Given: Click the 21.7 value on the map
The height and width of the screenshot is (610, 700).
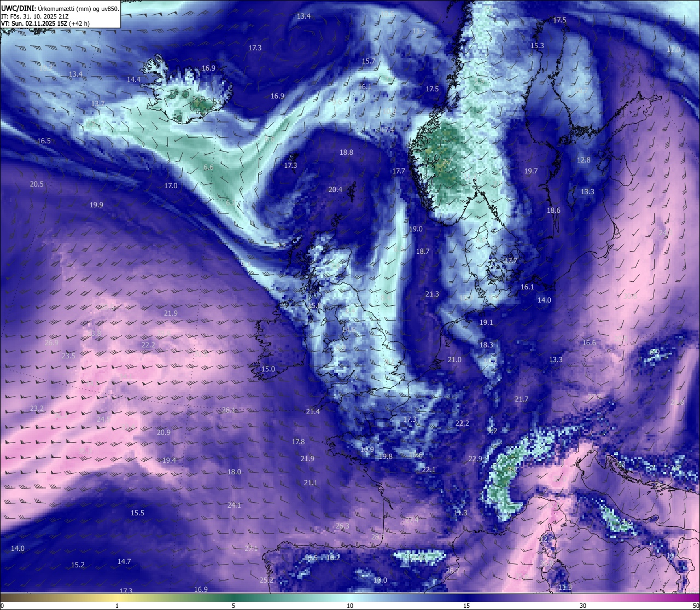Looking at the screenshot, I should tap(522, 399).
